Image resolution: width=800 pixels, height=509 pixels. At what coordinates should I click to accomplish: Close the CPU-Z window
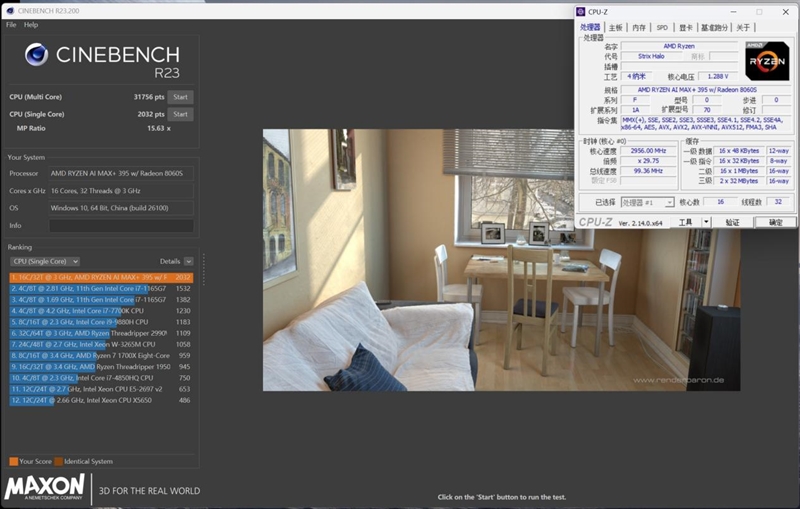(785, 11)
